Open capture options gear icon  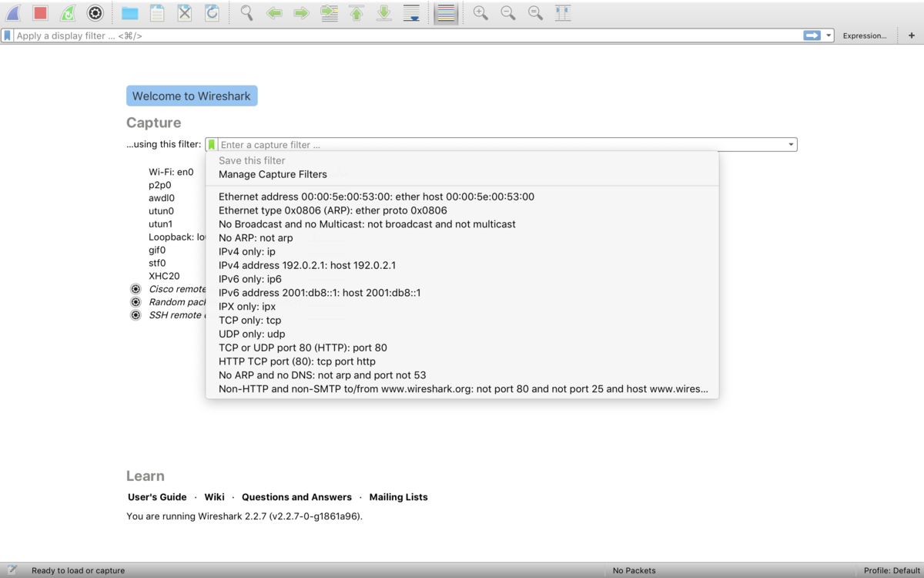click(x=95, y=13)
